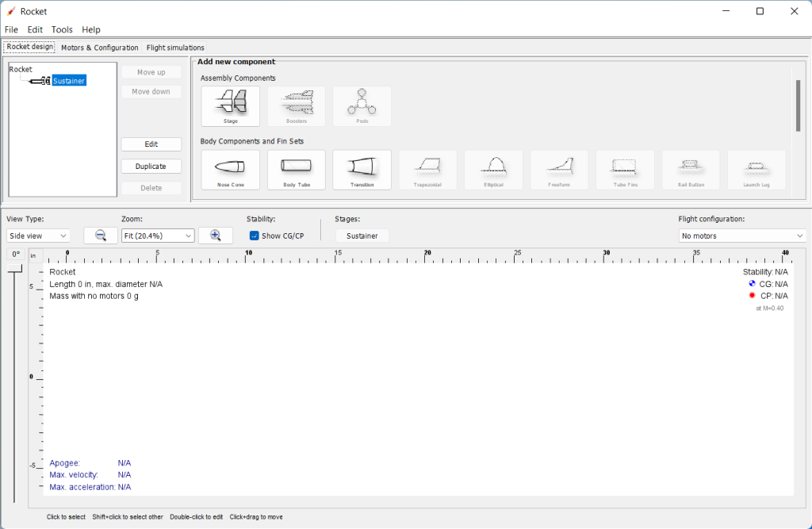The height and width of the screenshot is (529, 812).
Task: Click the zoom out magnifier icon
Action: click(x=101, y=236)
